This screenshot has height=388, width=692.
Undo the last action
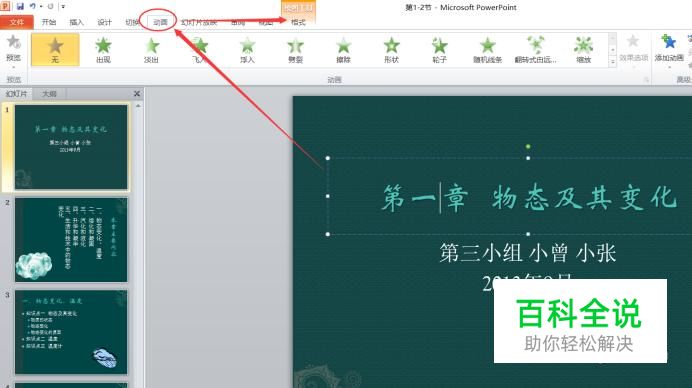[33, 7]
